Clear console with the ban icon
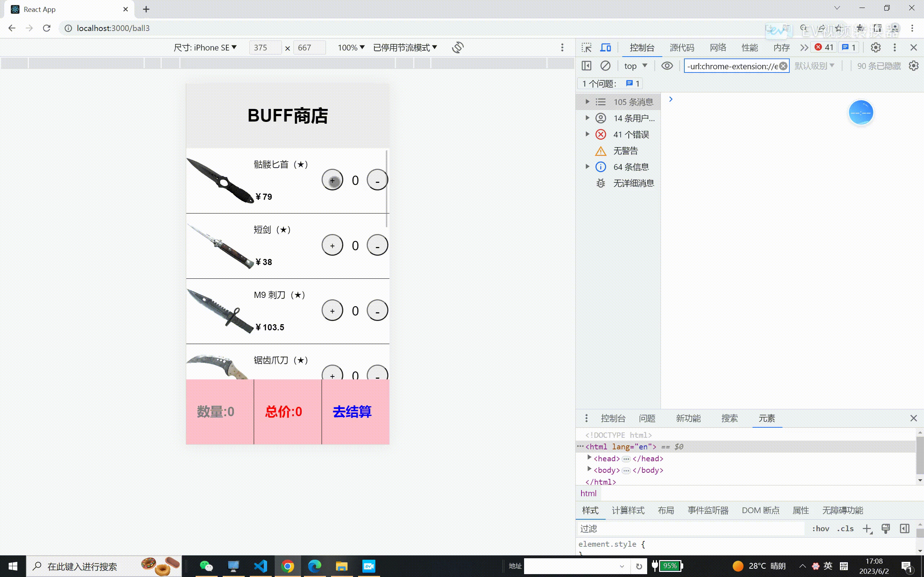Screen dimensions: 924x577 [605, 66]
